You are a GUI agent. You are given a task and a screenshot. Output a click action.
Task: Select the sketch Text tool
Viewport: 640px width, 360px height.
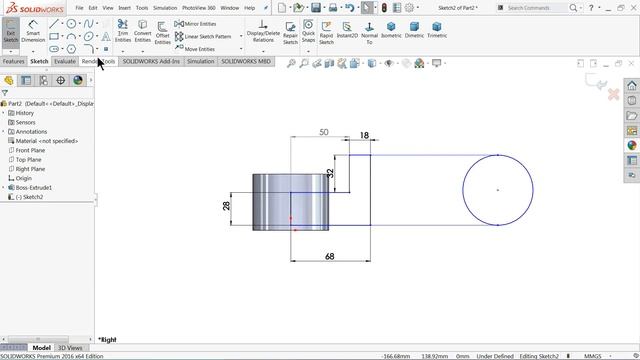coord(106,36)
